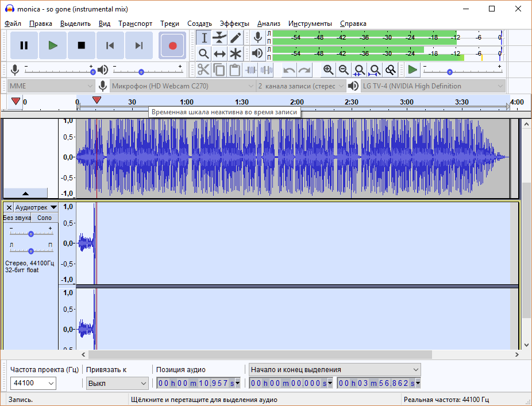Close the Аудиотрек track with X
Viewport: 532px width, 406px height.
9,207
